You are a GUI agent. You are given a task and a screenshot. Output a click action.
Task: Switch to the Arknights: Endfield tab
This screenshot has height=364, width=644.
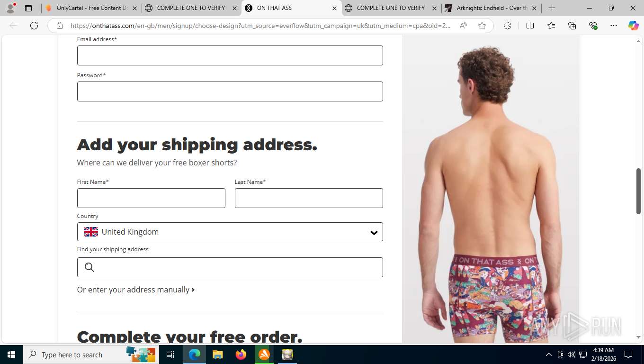pos(491,8)
